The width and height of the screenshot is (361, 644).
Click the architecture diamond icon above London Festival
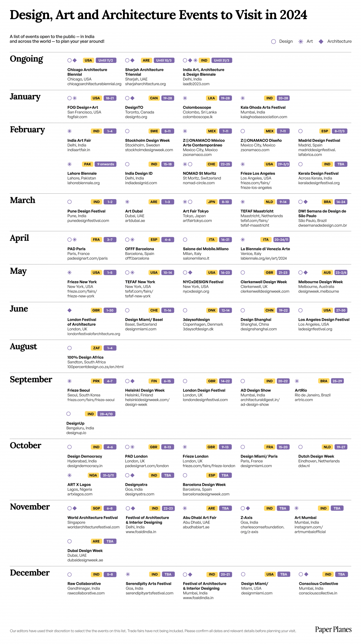click(69, 310)
